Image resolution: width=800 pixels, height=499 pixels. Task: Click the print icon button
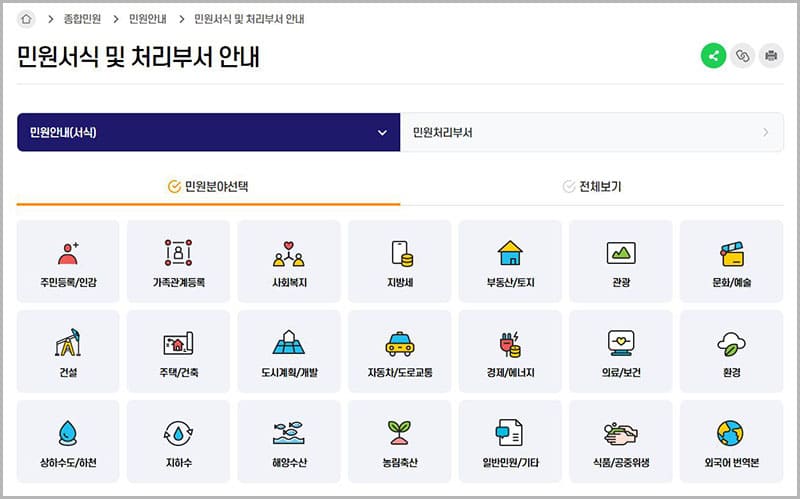pyautogui.click(x=771, y=56)
